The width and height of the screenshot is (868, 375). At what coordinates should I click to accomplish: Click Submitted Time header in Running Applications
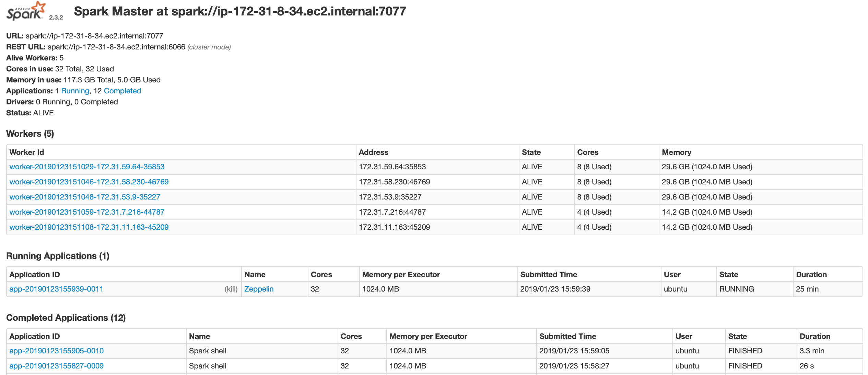coord(548,275)
